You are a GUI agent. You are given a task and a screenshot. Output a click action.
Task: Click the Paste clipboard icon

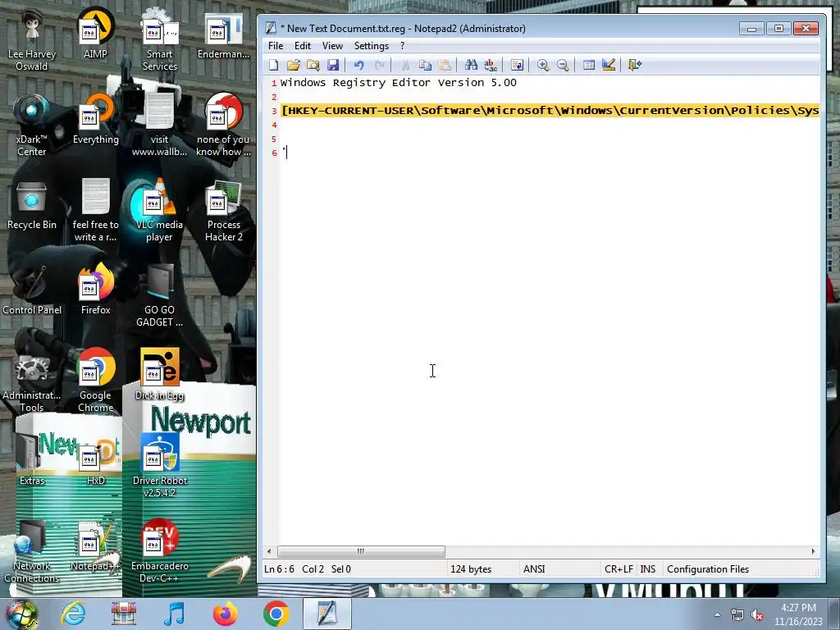(445, 66)
